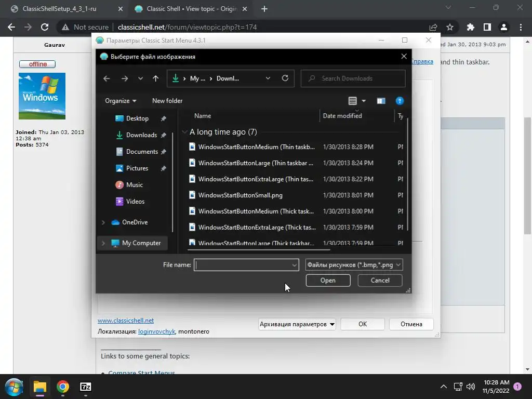Open Videos in navigation pane
The width and height of the screenshot is (532, 399).
point(135,202)
